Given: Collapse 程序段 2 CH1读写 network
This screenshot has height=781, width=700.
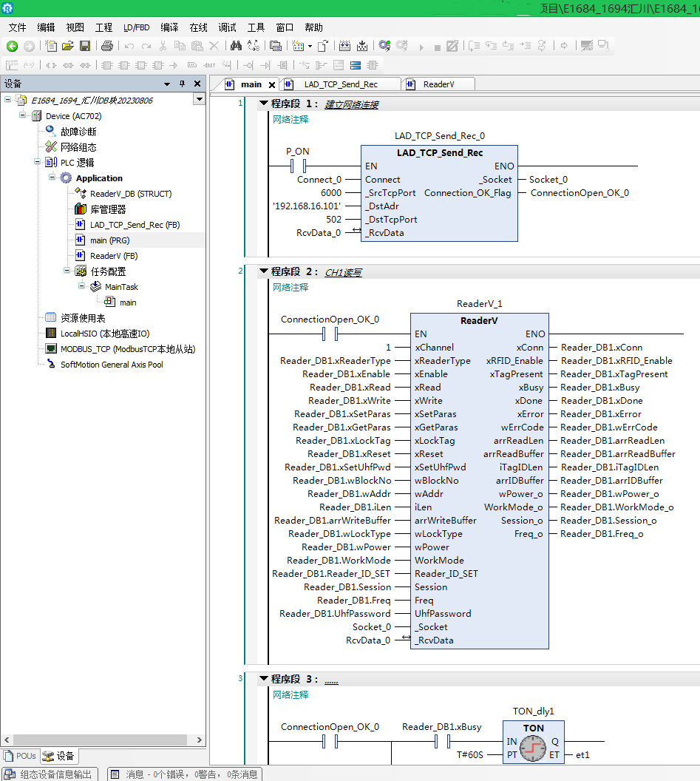Looking at the screenshot, I should click(263, 272).
